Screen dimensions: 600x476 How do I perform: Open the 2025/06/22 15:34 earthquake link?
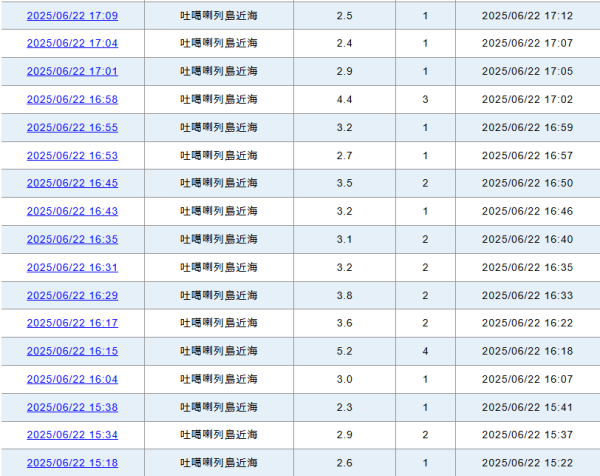point(72,435)
